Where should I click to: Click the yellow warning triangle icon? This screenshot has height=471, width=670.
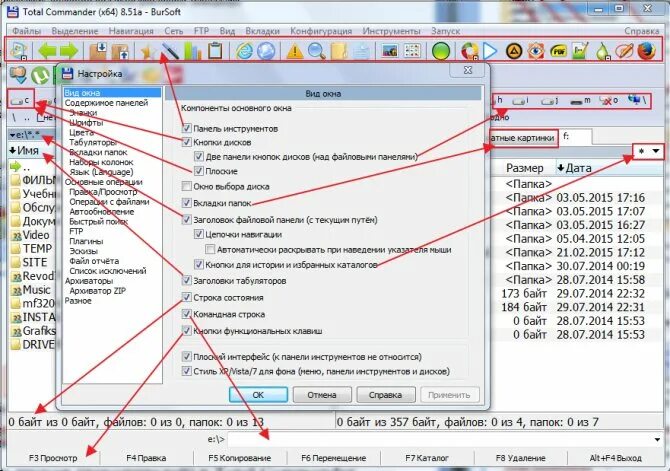click(x=295, y=51)
